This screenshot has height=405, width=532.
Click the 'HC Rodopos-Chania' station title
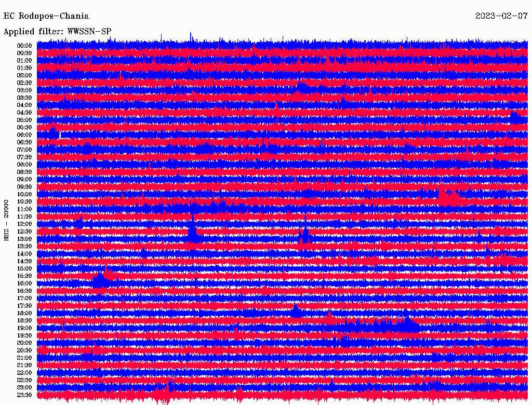[x=46, y=16]
